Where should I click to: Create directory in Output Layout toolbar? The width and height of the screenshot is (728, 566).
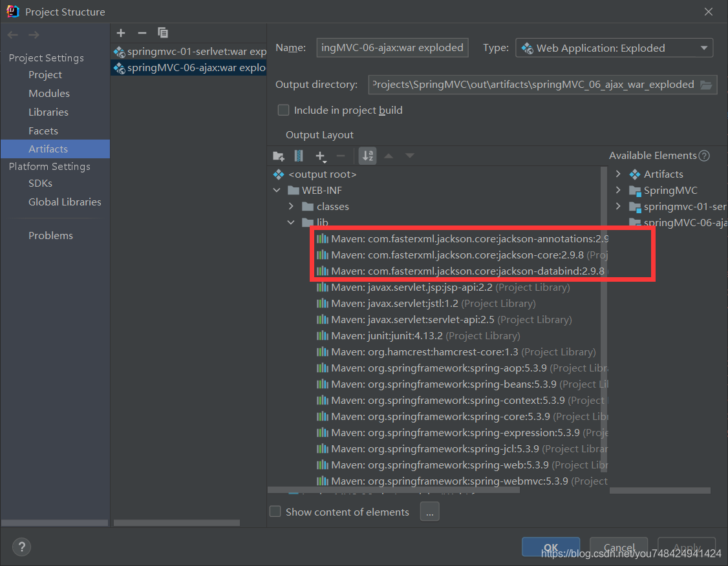(279, 156)
